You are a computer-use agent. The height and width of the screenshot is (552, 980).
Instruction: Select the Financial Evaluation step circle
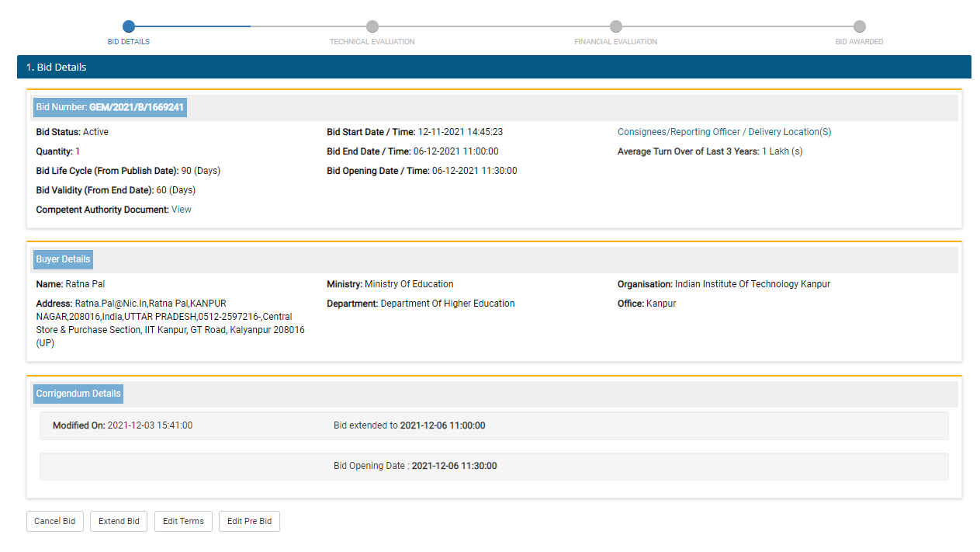tap(616, 26)
